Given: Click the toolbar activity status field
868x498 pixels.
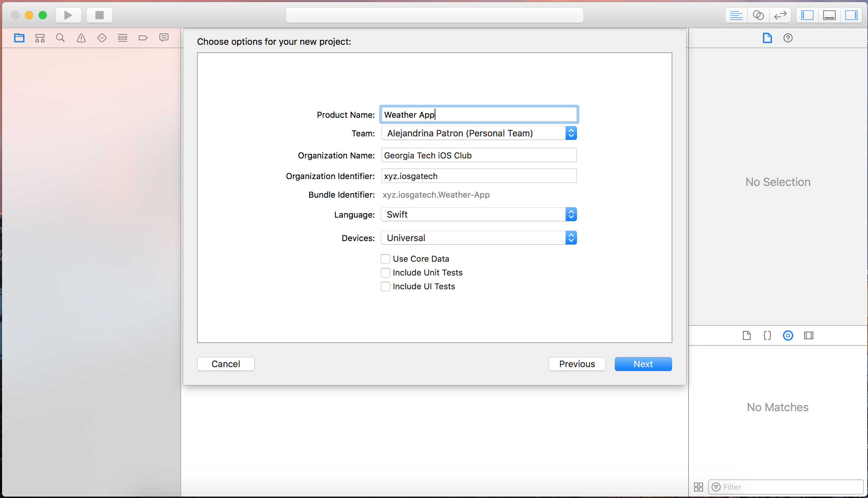Looking at the screenshot, I should (435, 15).
